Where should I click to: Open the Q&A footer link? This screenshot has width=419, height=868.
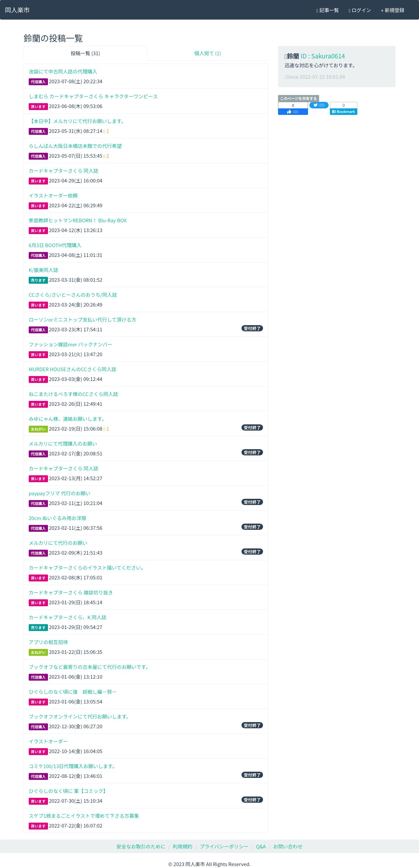tap(261, 846)
